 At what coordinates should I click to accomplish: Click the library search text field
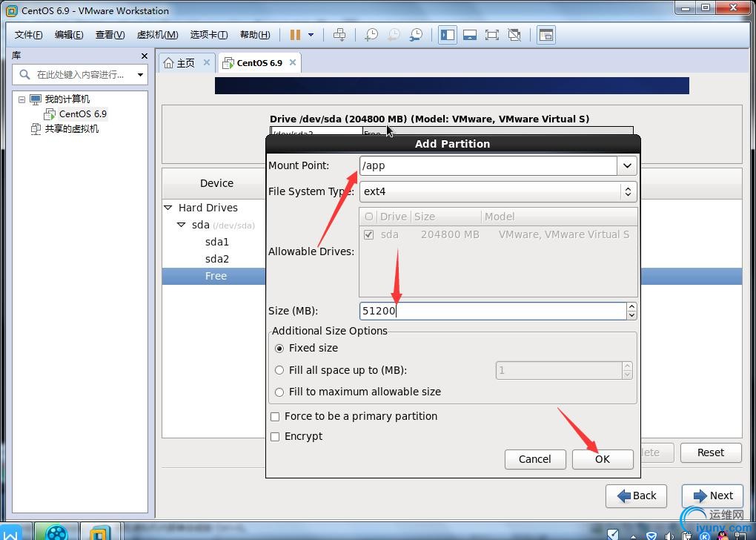[80, 75]
